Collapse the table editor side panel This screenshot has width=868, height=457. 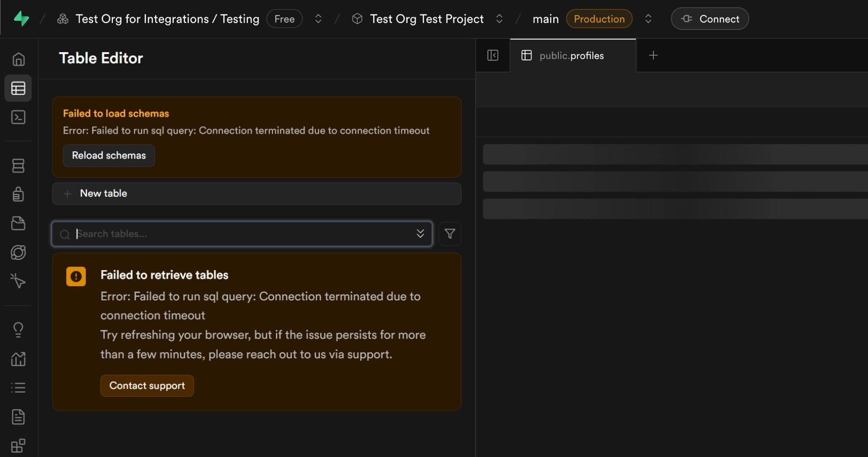(493, 55)
